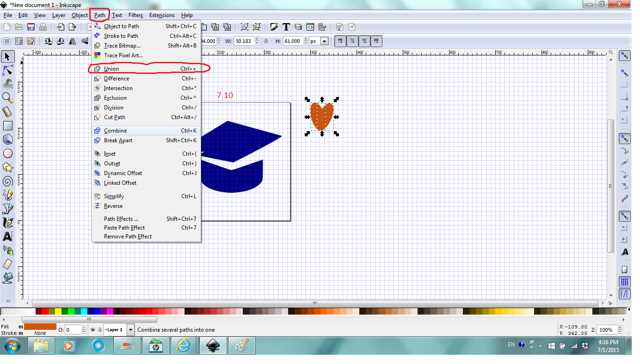Open the Filters menu

135,15
